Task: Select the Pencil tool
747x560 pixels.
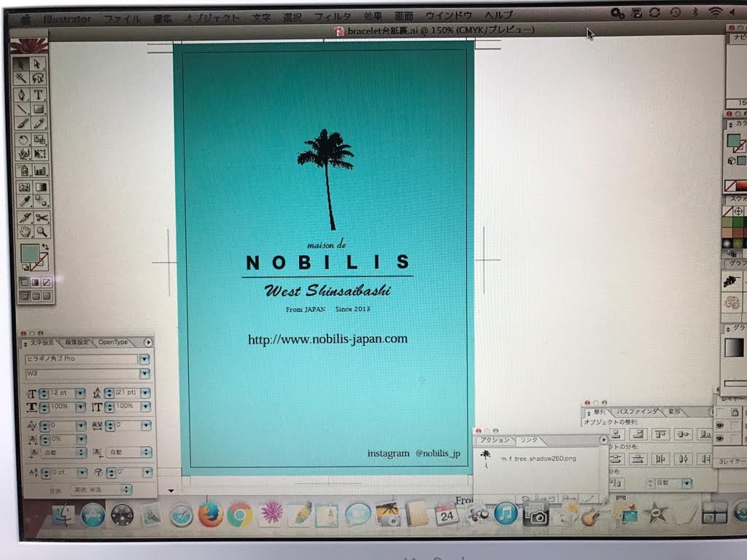Action: tap(39, 124)
